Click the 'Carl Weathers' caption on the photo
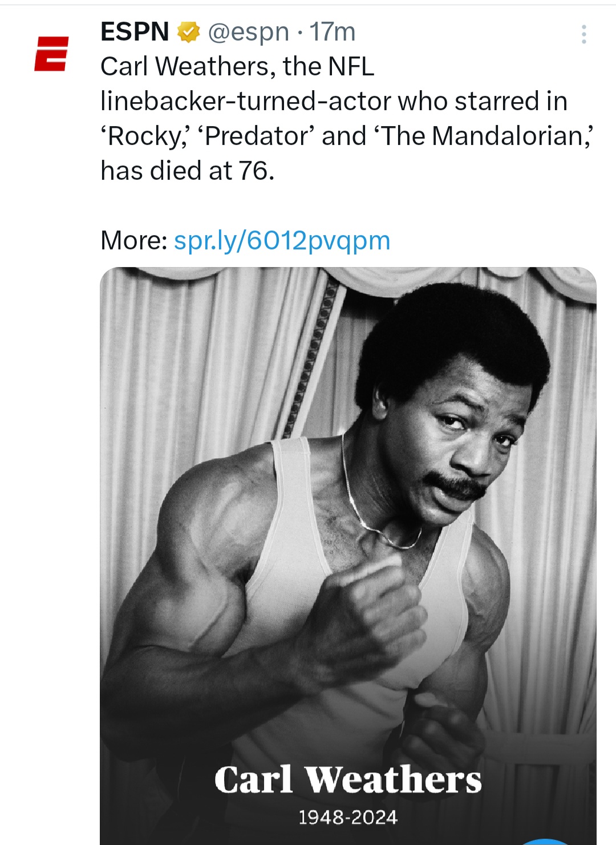Screen dimensions: 616x845 point(348,779)
